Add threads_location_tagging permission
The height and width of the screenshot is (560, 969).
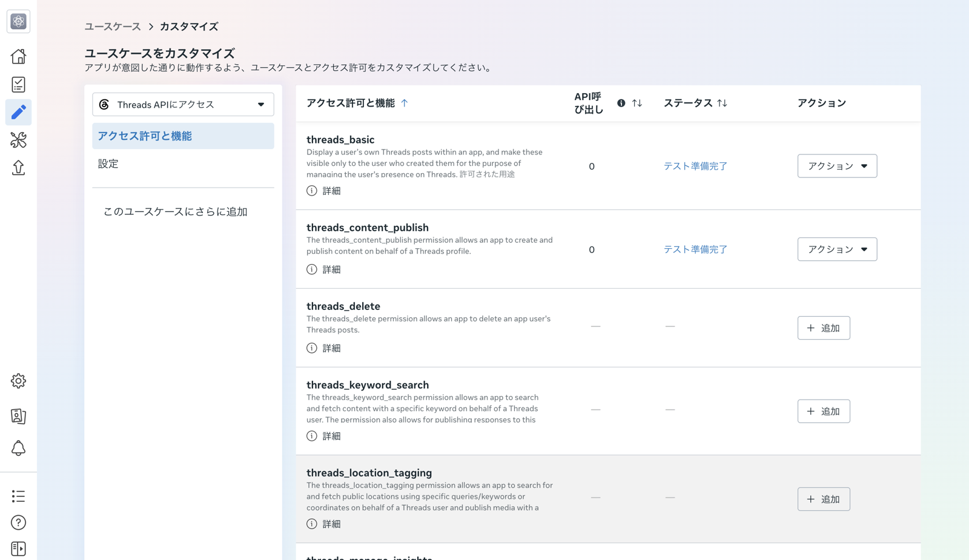(824, 499)
